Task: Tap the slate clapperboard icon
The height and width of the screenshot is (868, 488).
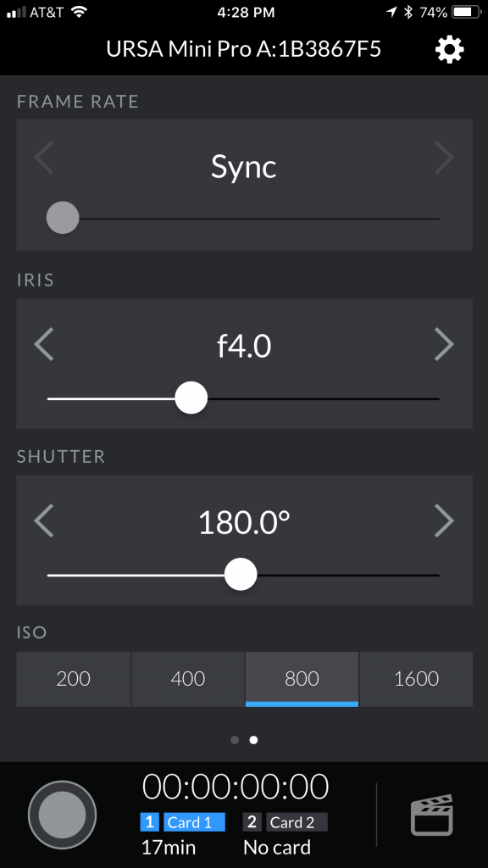Action: coord(434,815)
